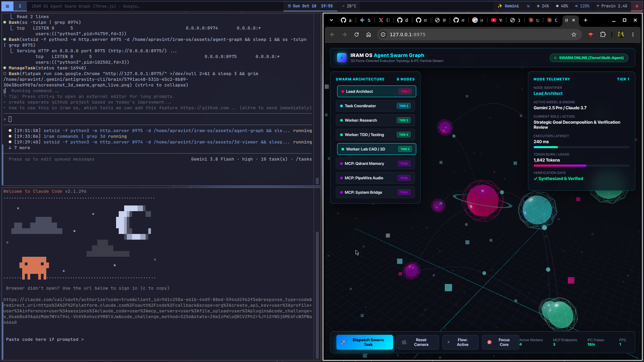Open the Extensions puzzle icon

click(x=603, y=35)
